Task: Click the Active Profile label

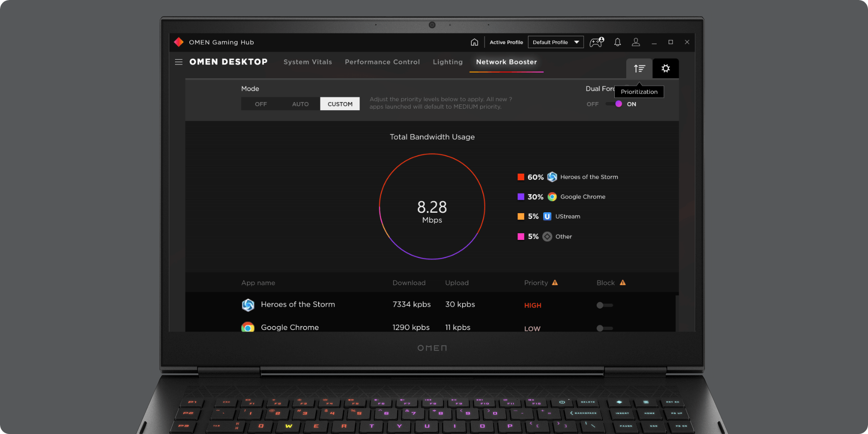Action: [506, 42]
